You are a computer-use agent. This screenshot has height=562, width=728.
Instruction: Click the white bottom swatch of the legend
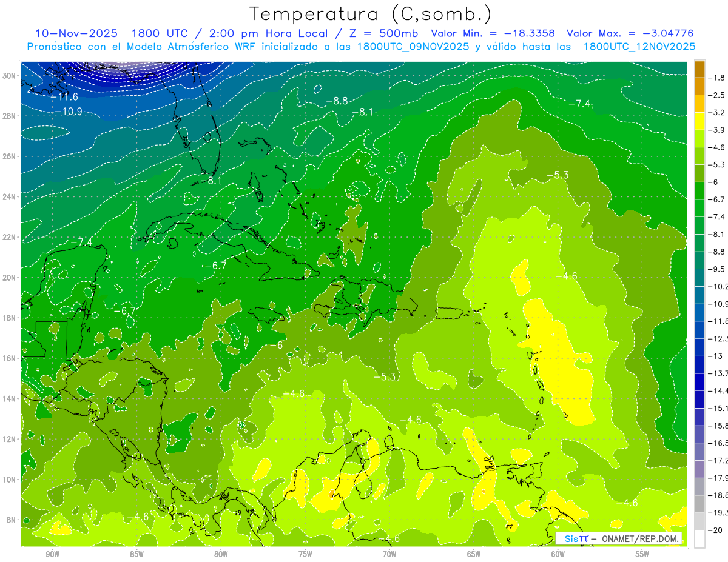[699, 538]
